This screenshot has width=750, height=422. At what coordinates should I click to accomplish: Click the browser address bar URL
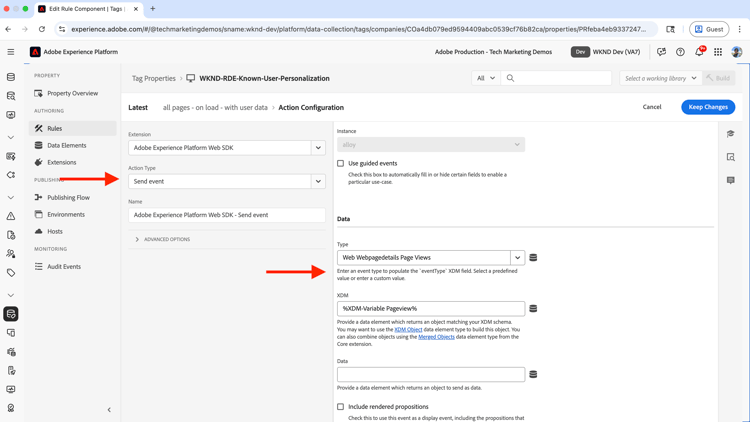(358, 29)
